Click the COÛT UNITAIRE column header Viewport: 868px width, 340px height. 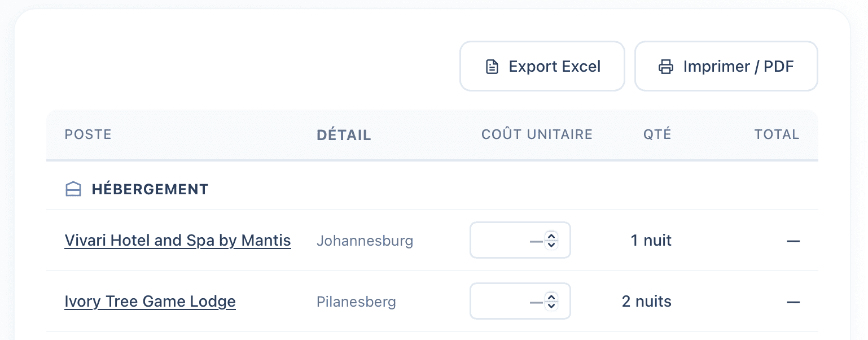click(537, 134)
